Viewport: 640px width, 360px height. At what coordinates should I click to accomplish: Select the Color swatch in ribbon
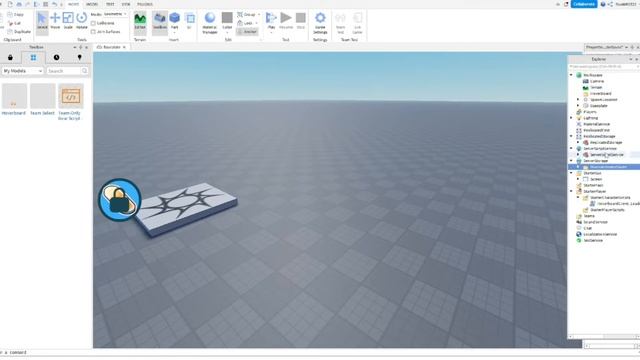(x=227, y=18)
